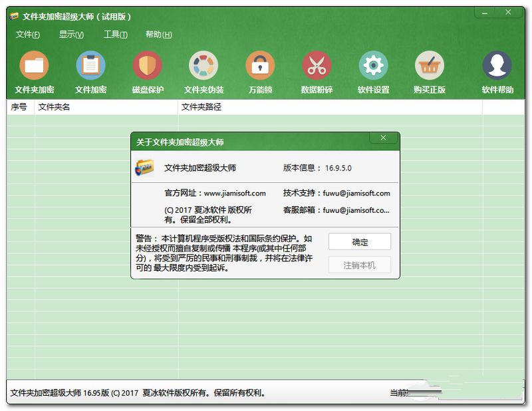The height and width of the screenshot is (411, 532).
Task: Open the 万能锁 universal lock tool
Action: pyautogui.click(x=260, y=66)
